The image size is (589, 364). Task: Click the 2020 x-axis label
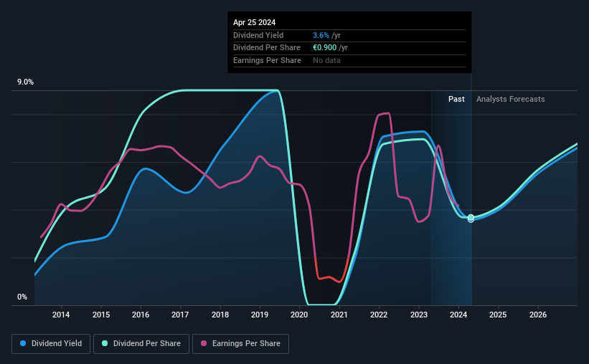pos(299,315)
